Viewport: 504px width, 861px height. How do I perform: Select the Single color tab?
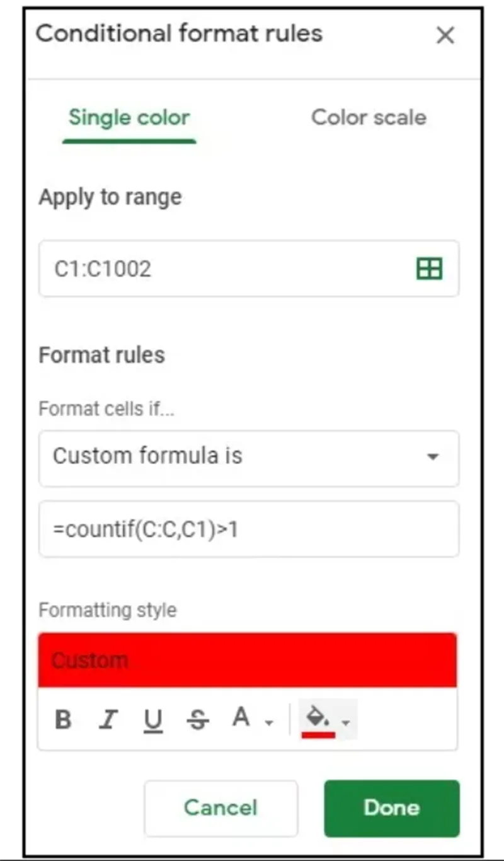[x=129, y=118]
